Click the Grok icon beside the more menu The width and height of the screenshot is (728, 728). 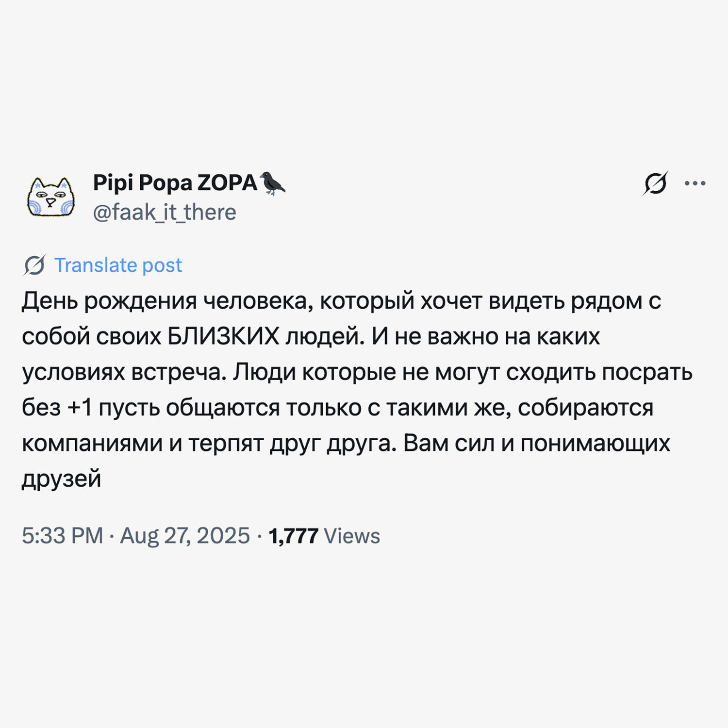coord(655,183)
